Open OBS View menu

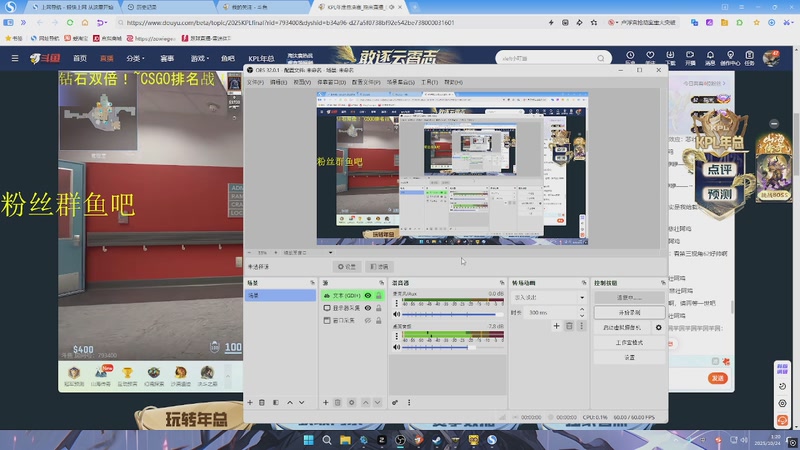302,82
